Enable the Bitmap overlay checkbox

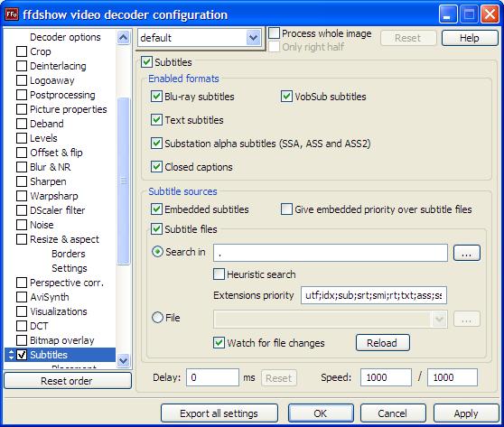(22, 340)
